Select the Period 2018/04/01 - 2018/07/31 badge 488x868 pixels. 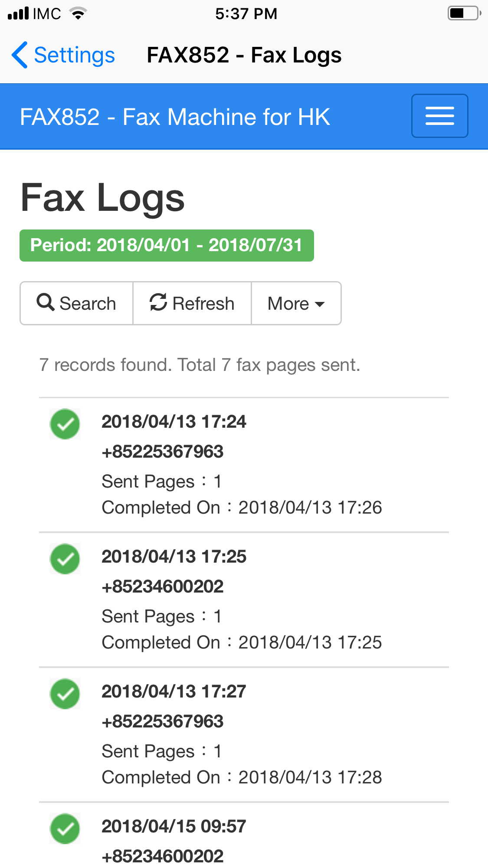pos(167,246)
